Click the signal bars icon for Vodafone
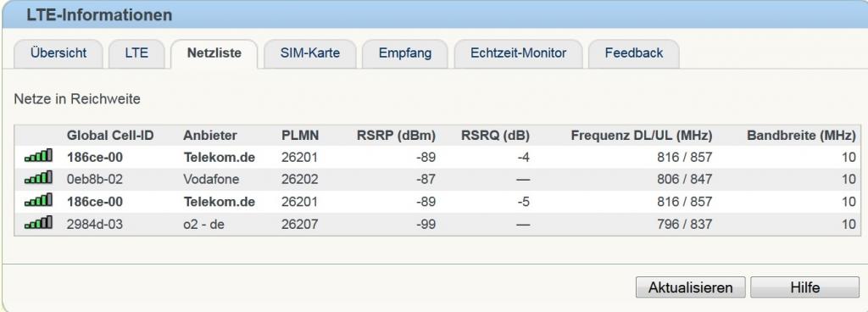 coord(38,177)
